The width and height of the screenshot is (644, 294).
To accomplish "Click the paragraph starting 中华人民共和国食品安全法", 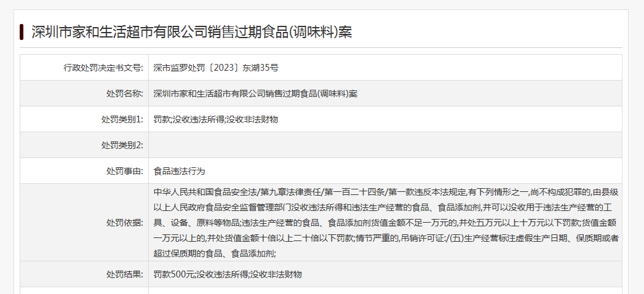I will click(x=386, y=223).
